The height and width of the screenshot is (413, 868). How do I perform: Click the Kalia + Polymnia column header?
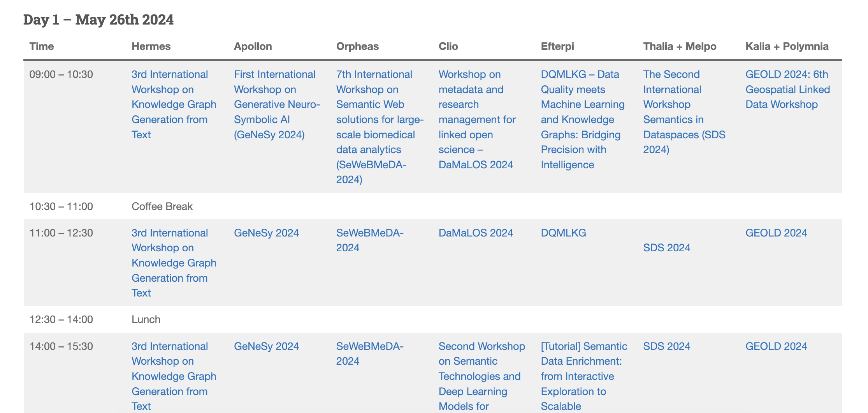[x=787, y=46]
